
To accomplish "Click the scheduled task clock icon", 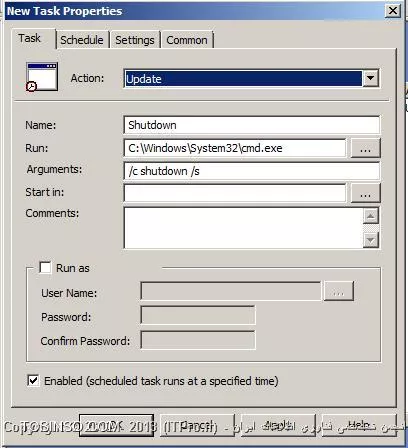I will point(42,77).
